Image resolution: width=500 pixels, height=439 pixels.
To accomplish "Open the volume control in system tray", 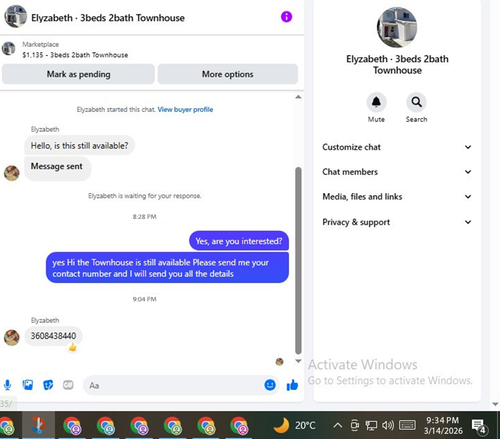I will [388, 425].
